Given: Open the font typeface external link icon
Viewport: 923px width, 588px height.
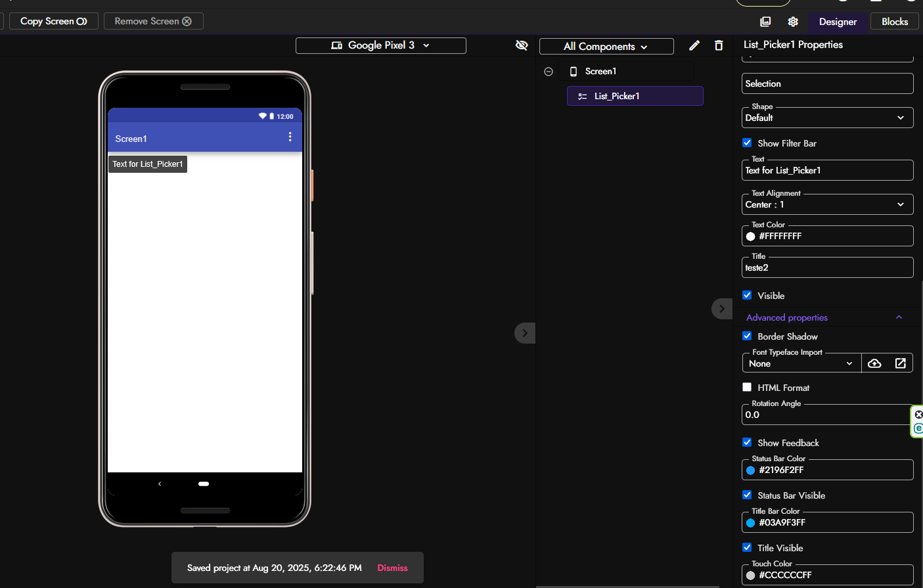Looking at the screenshot, I should 900,363.
